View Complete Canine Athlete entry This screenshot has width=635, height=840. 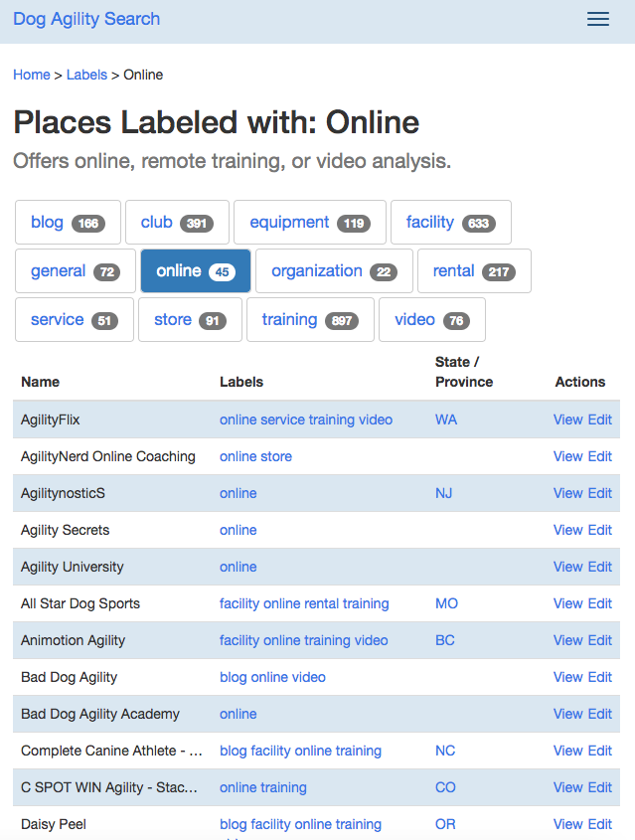pyautogui.click(x=568, y=752)
